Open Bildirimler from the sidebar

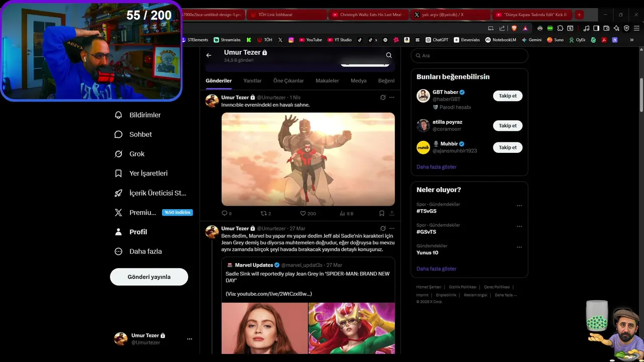(x=138, y=115)
